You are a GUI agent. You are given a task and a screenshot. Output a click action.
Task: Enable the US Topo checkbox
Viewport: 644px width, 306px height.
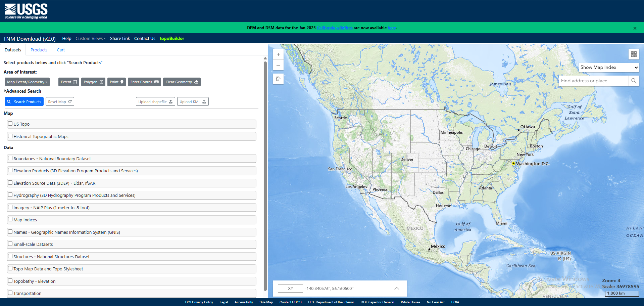pos(10,124)
